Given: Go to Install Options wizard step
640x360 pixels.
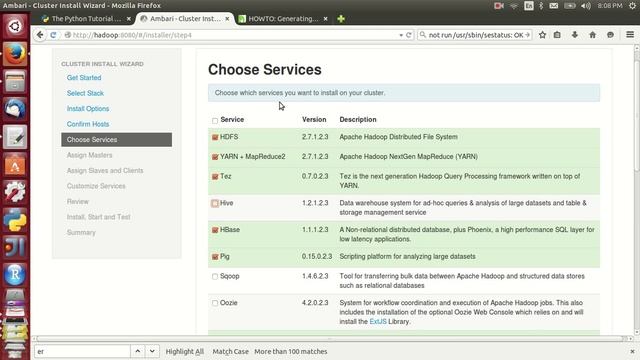Looking at the screenshot, I should pyautogui.click(x=88, y=109).
